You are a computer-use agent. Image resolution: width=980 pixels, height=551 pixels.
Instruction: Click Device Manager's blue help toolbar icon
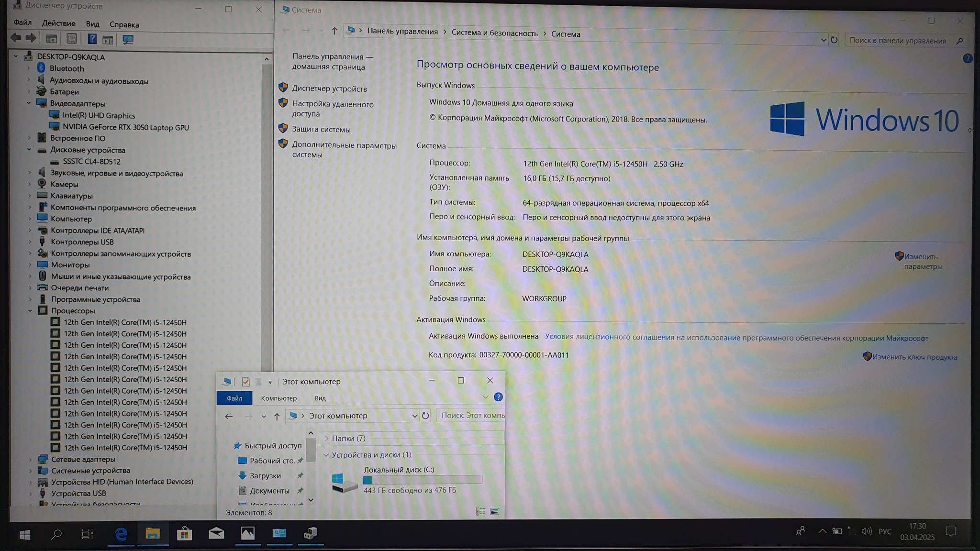pos(92,39)
